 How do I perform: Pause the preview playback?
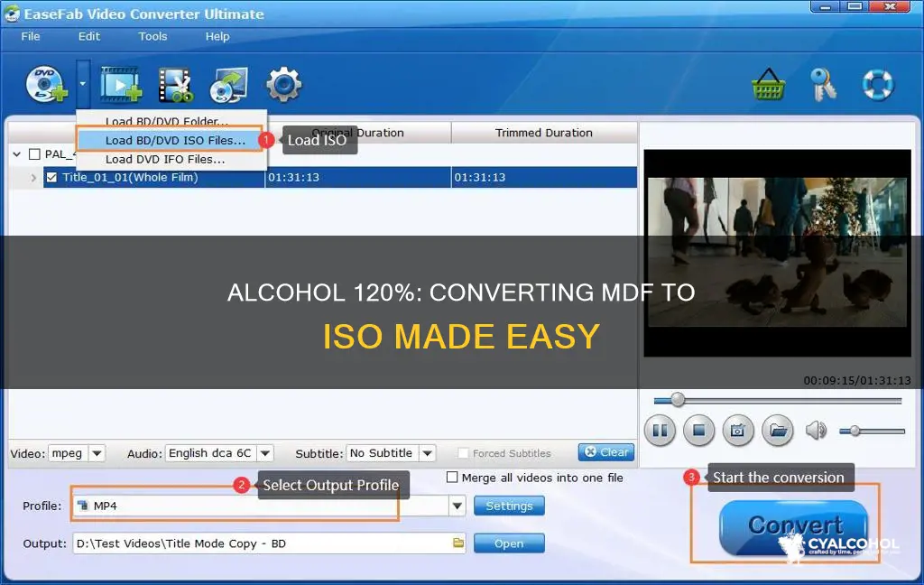pyautogui.click(x=660, y=430)
